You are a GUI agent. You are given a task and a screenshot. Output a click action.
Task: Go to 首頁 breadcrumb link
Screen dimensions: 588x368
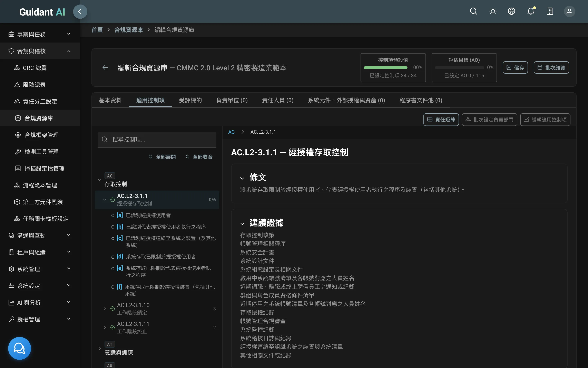point(97,30)
